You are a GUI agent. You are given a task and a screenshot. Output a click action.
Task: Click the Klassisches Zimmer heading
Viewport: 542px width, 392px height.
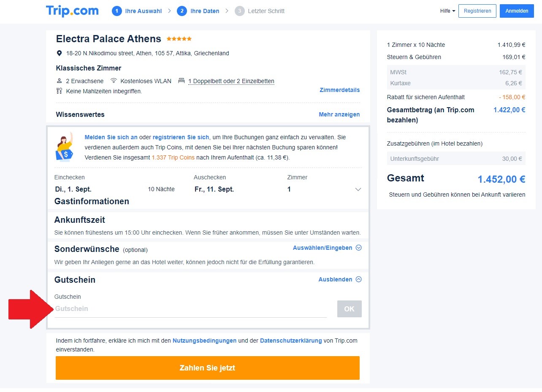pos(89,68)
